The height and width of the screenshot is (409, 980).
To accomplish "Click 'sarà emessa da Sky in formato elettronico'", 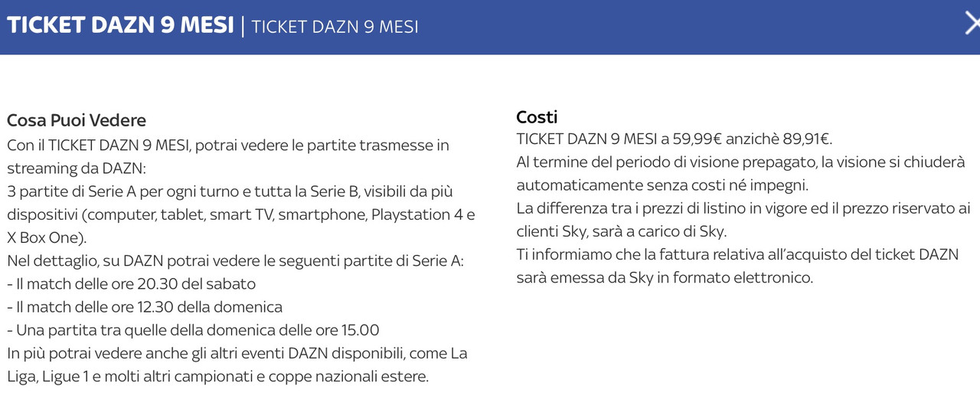I will (x=665, y=278).
